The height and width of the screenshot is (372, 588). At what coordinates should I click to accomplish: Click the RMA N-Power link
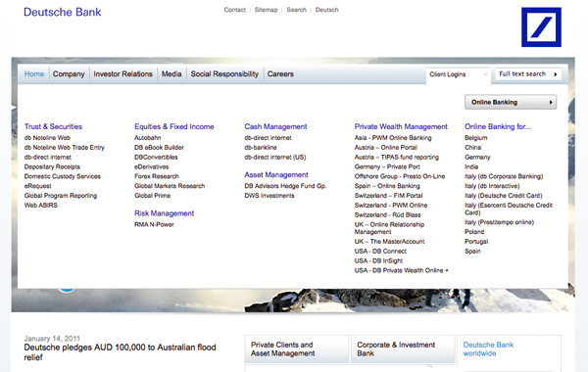point(154,225)
